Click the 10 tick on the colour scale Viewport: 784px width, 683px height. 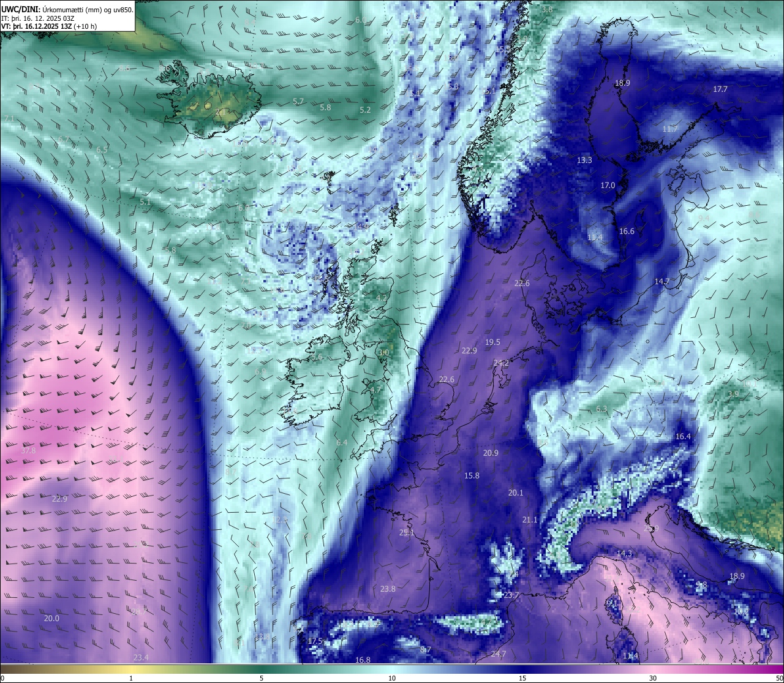click(392, 678)
